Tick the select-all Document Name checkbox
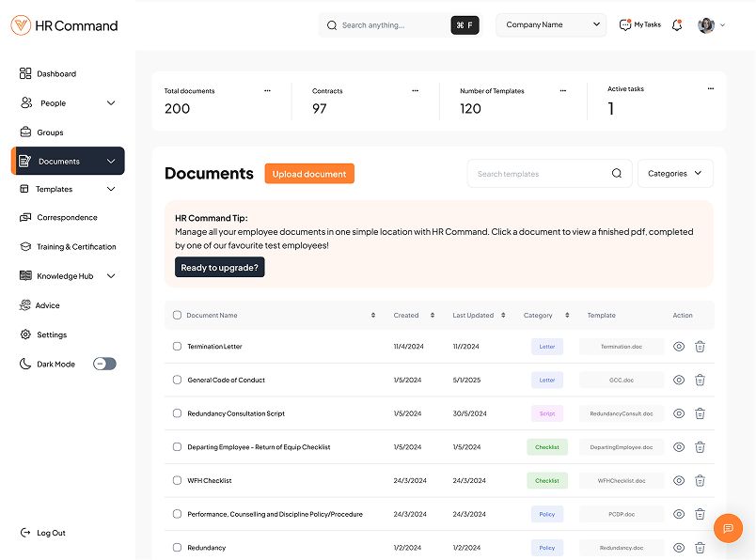This screenshot has width=756, height=560. (177, 316)
